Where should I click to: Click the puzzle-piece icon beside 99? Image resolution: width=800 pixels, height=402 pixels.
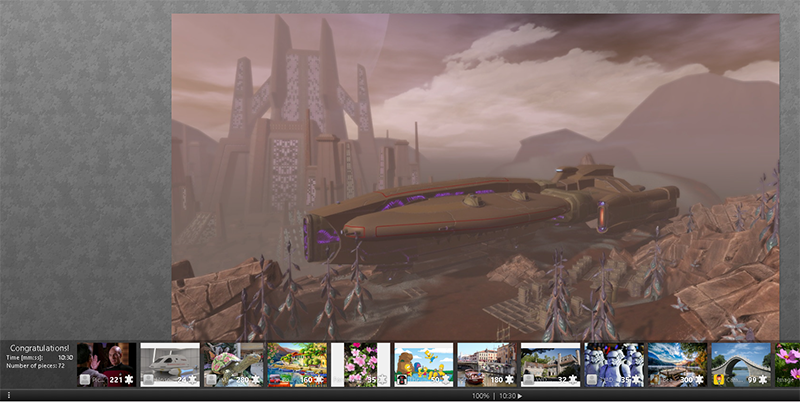(x=763, y=380)
